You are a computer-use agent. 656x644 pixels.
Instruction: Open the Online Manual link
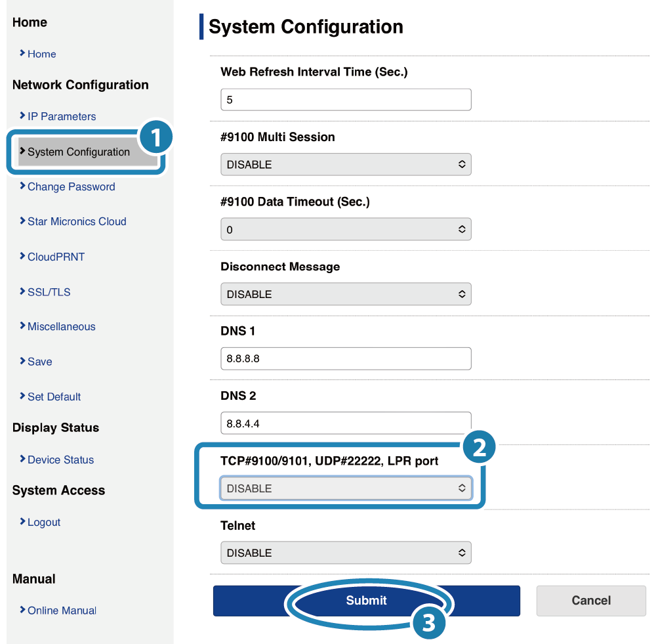click(62, 611)
